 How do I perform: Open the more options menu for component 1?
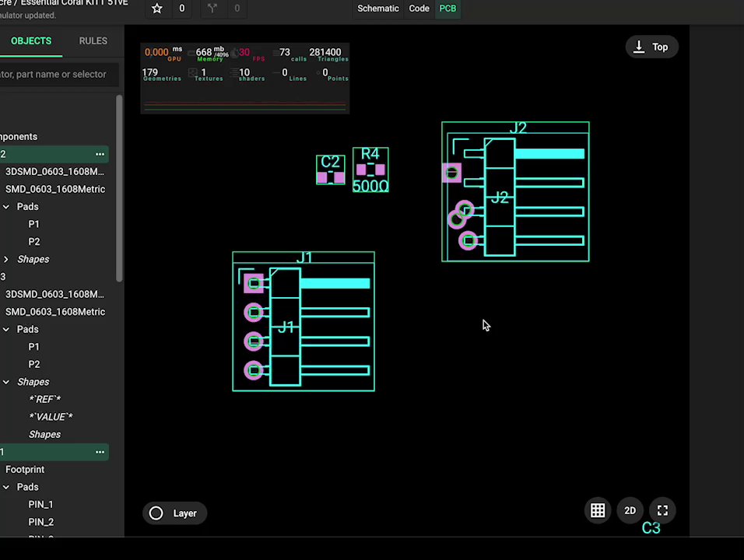coord(100,452)
